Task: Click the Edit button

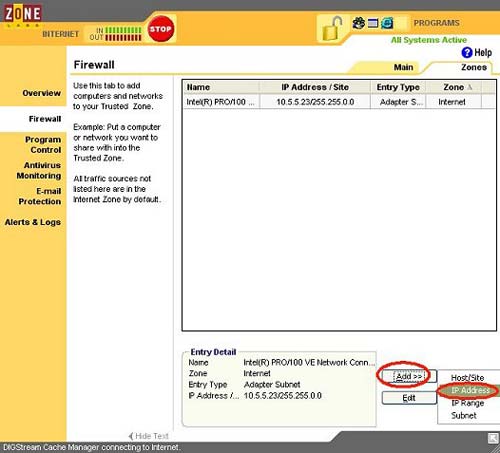Action: coord(409,398)
